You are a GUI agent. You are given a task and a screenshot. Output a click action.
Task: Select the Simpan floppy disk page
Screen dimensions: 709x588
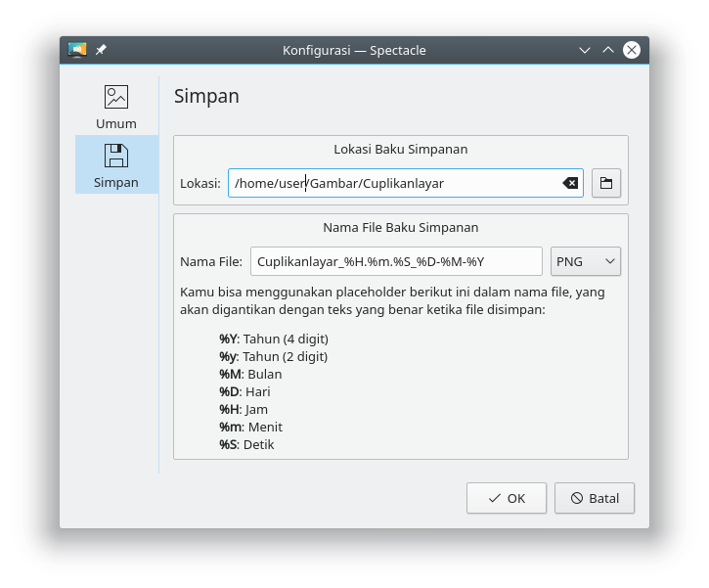pyautogui.click(x=116, y=164)
